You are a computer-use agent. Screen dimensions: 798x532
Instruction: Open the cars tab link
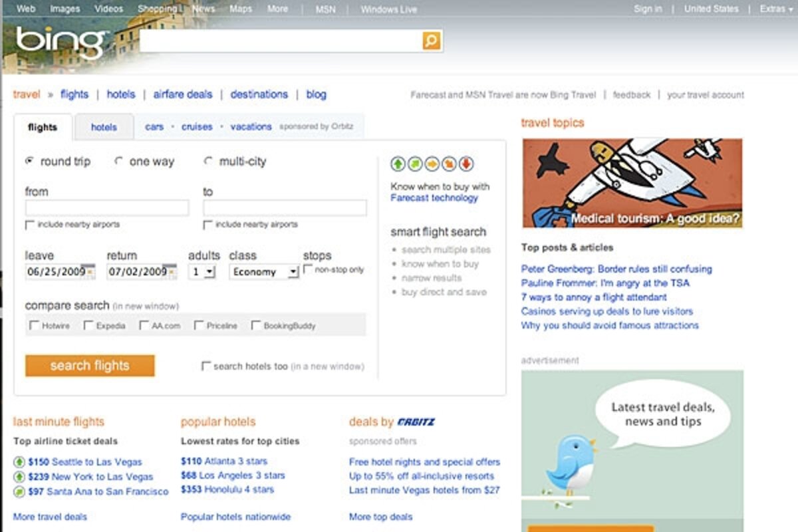[154, 126]
